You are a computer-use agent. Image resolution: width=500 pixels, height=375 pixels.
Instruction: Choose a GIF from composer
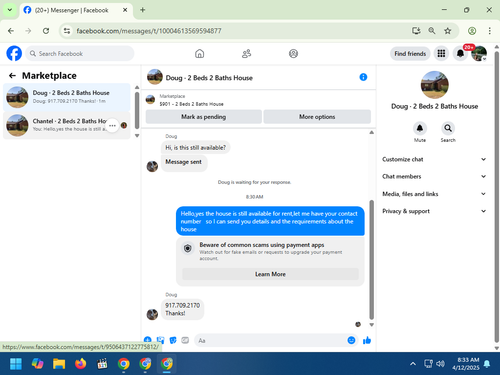[x=185, y=340]
